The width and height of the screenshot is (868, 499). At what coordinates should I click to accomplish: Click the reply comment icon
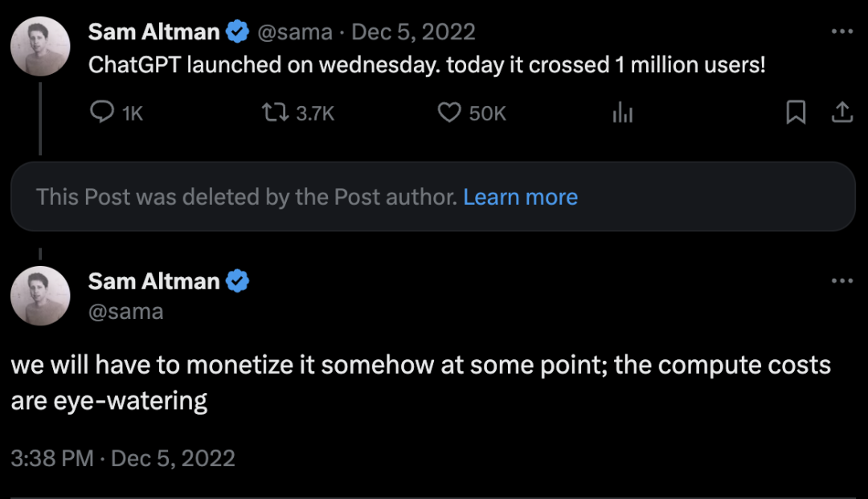click(x=103, y=113)
